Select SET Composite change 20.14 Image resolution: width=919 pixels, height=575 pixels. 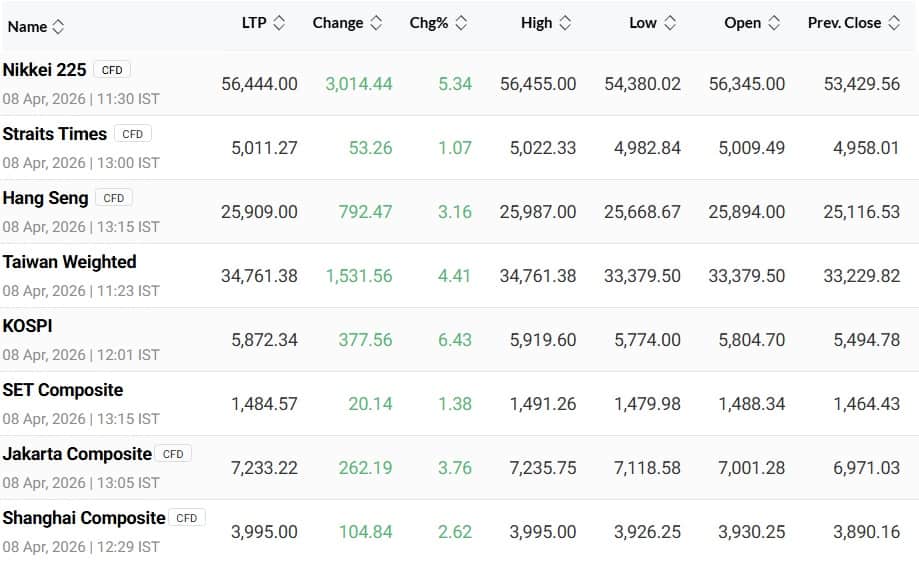pyautogui.click(x=370, y=404)
